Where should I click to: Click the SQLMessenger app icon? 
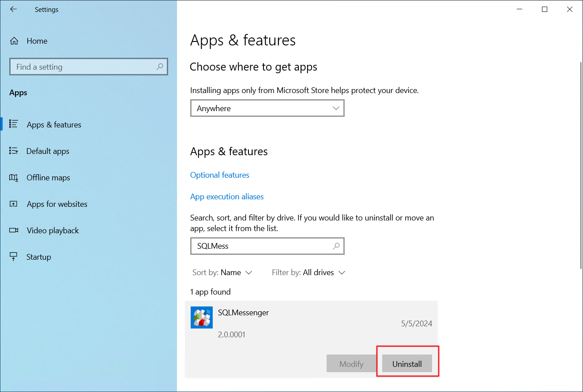pos(202,317)
